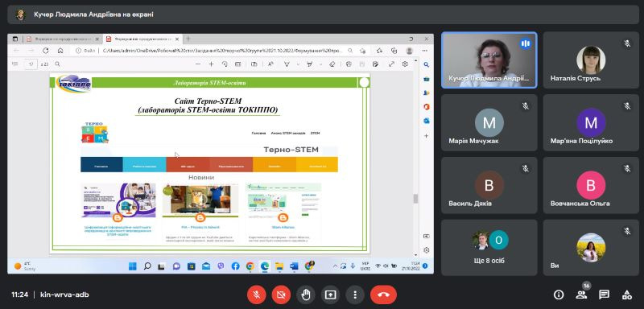Viewport: 644px width, 309px height.
Task: Open the Edge Collections icon
Action: pyautogui.click(x=394, y=51)
